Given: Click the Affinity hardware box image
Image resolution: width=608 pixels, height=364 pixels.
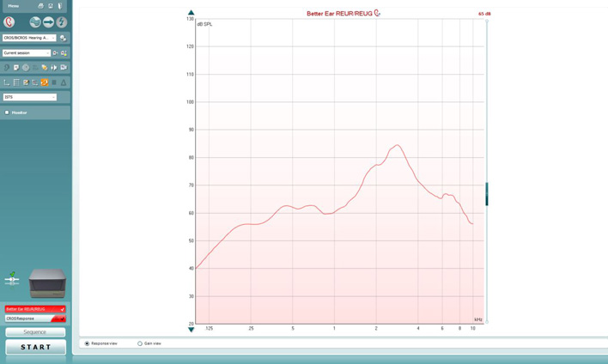Looking at the screenshot, I should coord(47,283).
